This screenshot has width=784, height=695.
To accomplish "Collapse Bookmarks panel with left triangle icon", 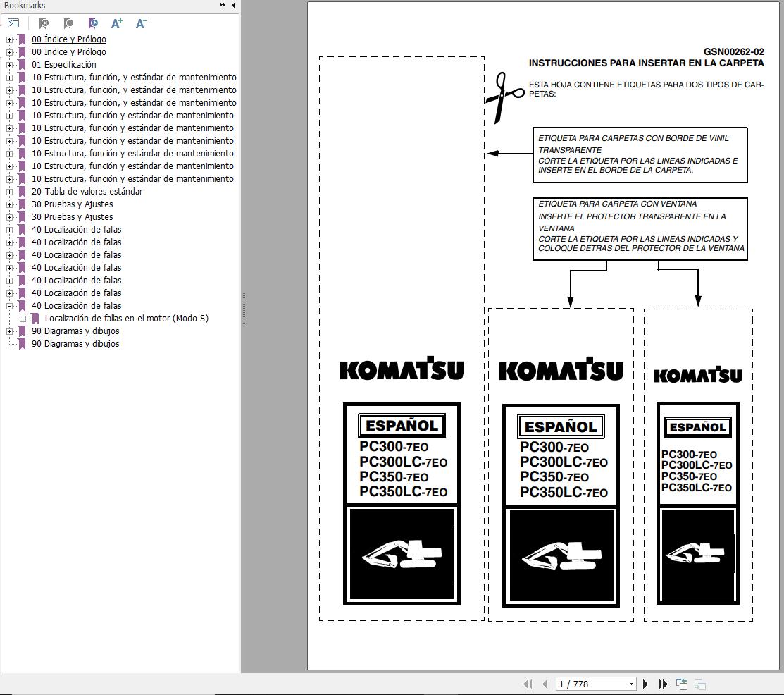I will 233,5.
